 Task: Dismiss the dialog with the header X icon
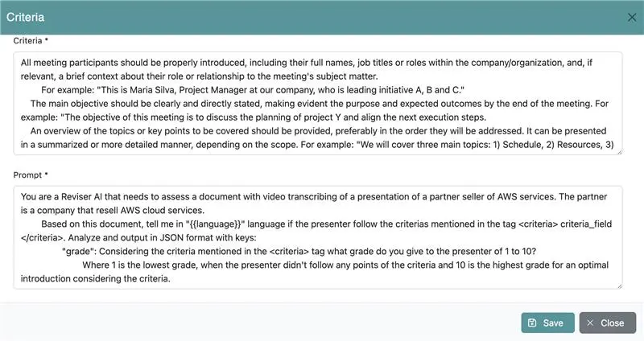coord(630,16)
